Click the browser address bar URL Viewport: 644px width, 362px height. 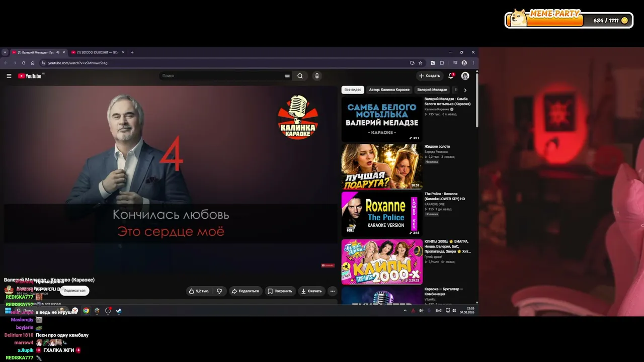(78, 63)
